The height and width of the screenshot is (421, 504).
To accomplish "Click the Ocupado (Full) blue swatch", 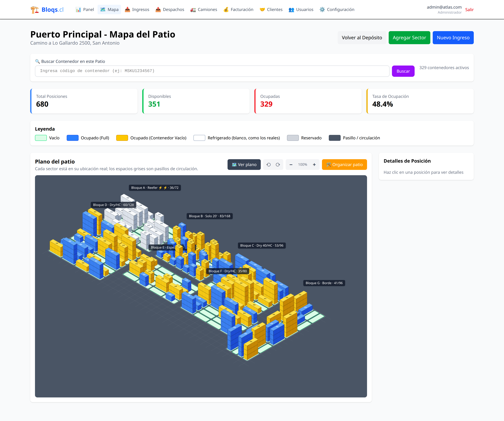I will (x=72, y=138).
